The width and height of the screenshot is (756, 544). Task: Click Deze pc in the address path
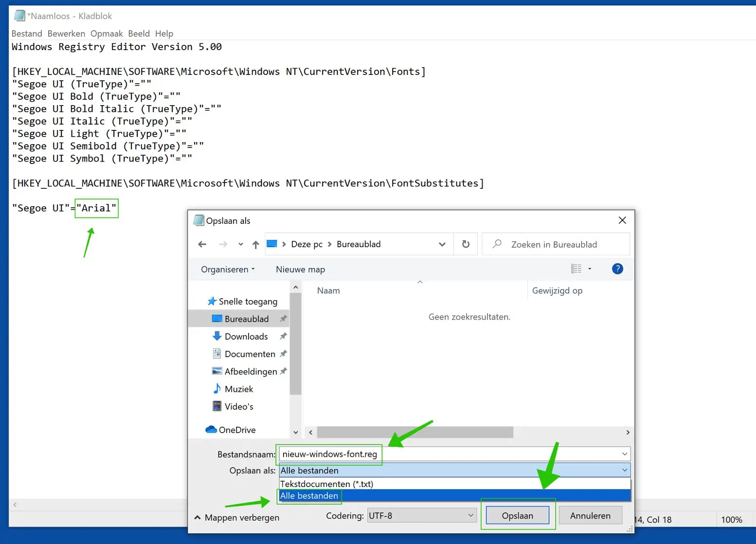click(306, 244)
